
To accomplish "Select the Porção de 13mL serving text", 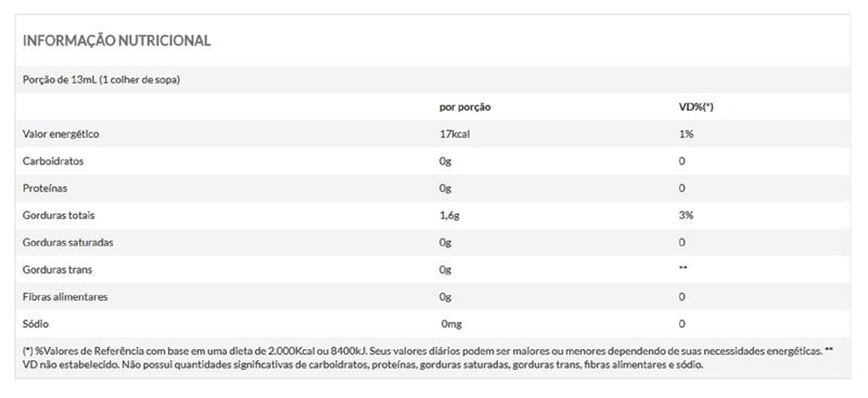I will point(101,80).
